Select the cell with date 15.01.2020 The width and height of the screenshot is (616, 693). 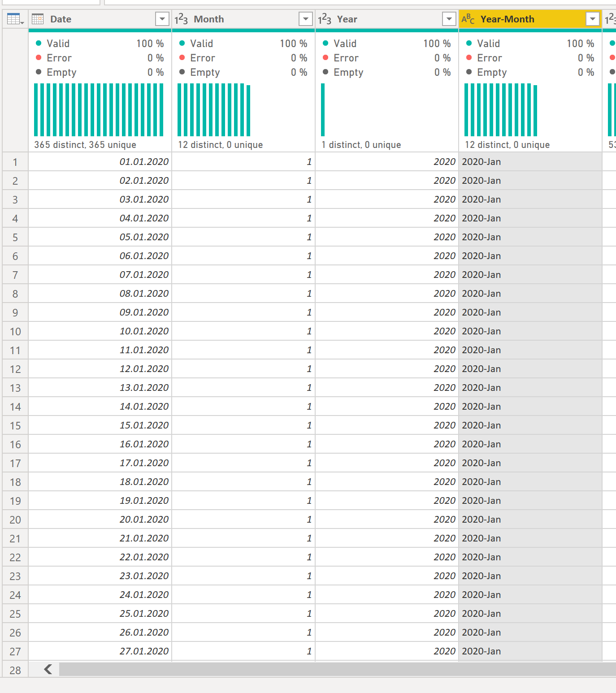tap(100, 425)
